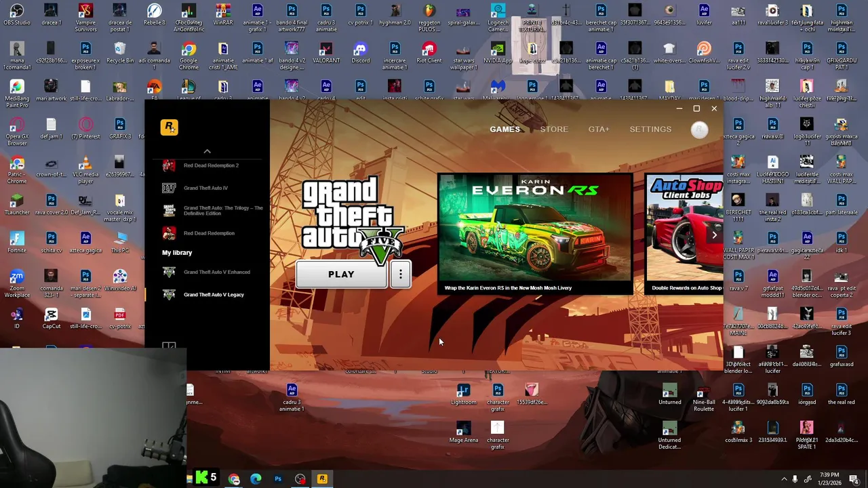This screenshot has width=868, height=488.
Task: Open Microsoft Edge from the taskbar
Action: [x=256, y=479]
